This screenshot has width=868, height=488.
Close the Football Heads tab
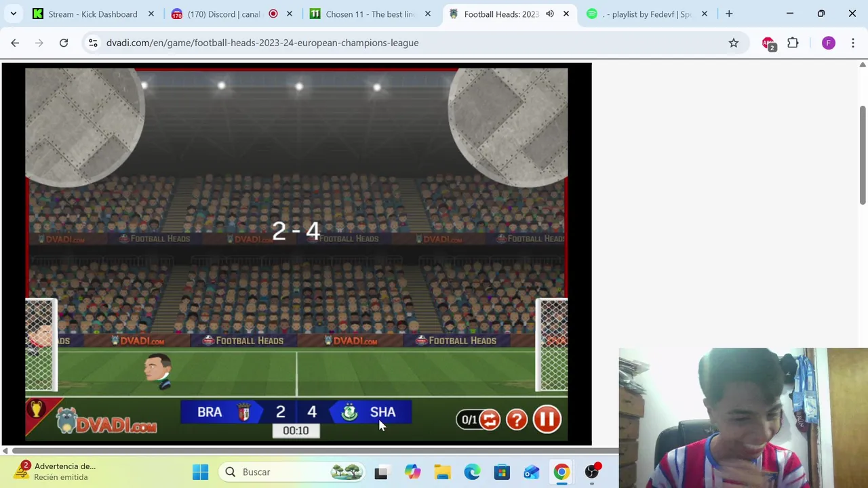coord(566,14)
